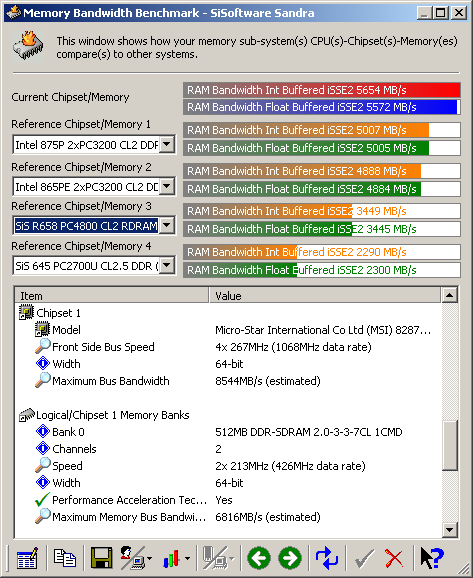Click the Value column header
The width and height of the screenshot is (473, 578).
pyautogui.click(x=325, y=295)
